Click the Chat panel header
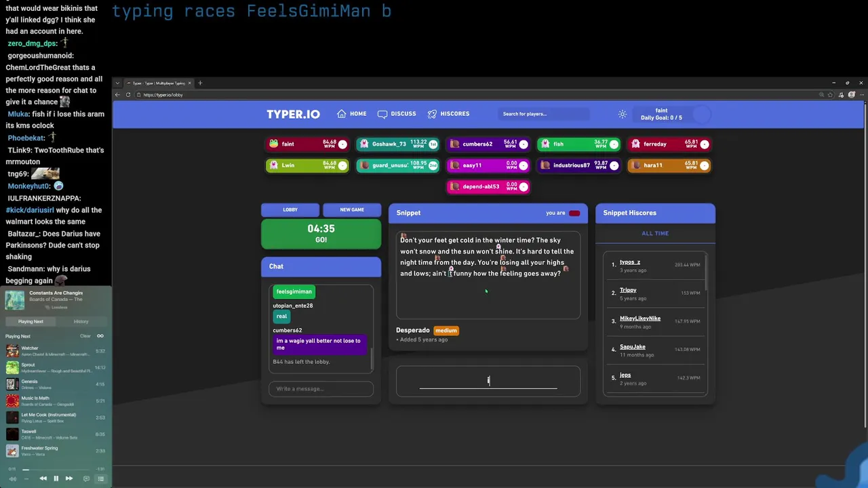868x488 pixels. 321,266
